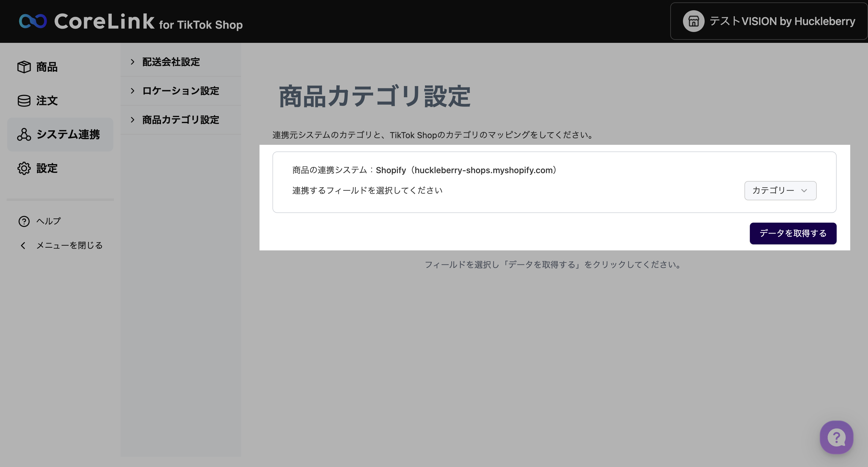Click the 設定 gear icon
Viewport: 868px width, 467px height.
(24, 168)
